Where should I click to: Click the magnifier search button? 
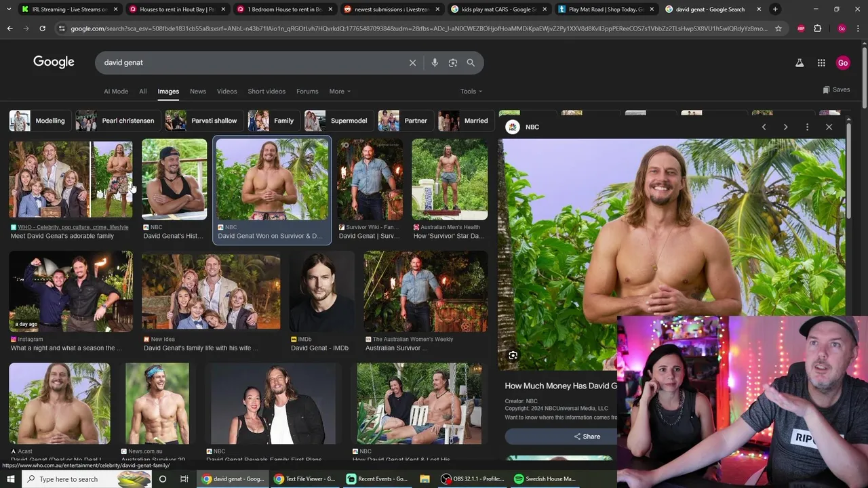click(x=471, y=62)
